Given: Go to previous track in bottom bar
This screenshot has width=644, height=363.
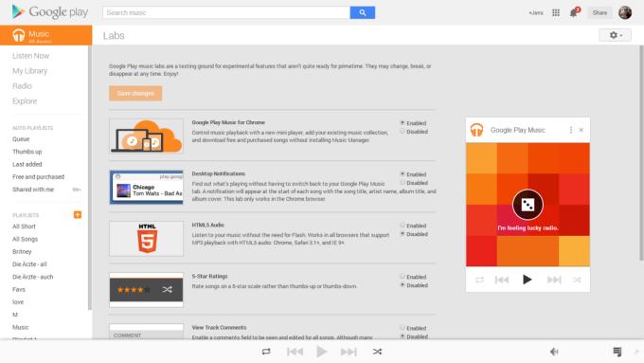Looking at the screenshot, I should (295, 352).
